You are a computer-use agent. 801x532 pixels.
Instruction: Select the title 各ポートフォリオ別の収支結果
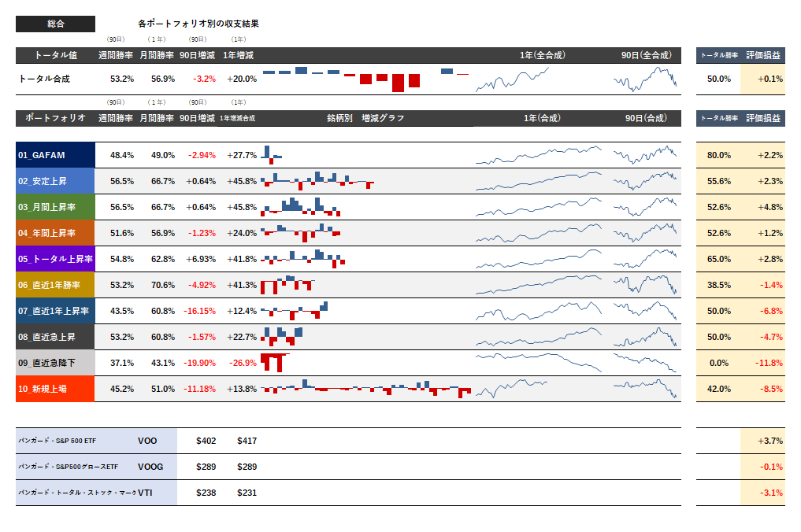pyautogui.click(x=198, y=24)
